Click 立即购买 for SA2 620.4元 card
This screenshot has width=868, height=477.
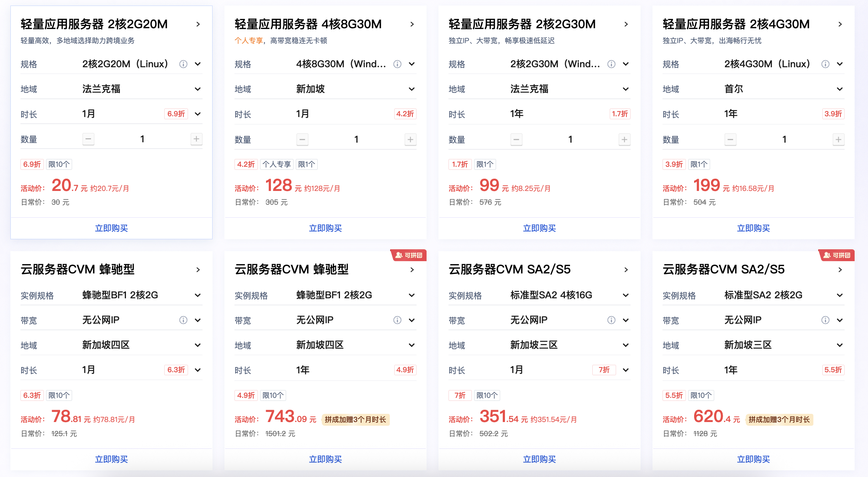click(x=754, y=459)
